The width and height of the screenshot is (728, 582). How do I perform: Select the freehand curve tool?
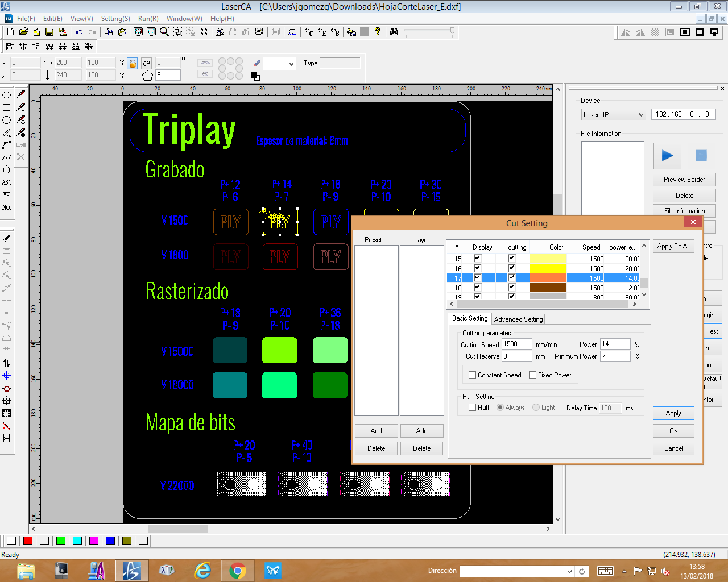pos(7,157)
